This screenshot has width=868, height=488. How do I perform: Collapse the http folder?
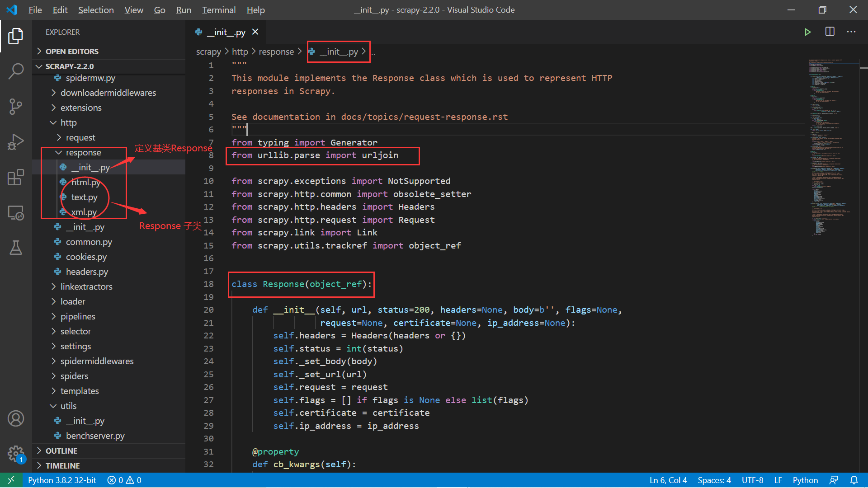(108, 122)
